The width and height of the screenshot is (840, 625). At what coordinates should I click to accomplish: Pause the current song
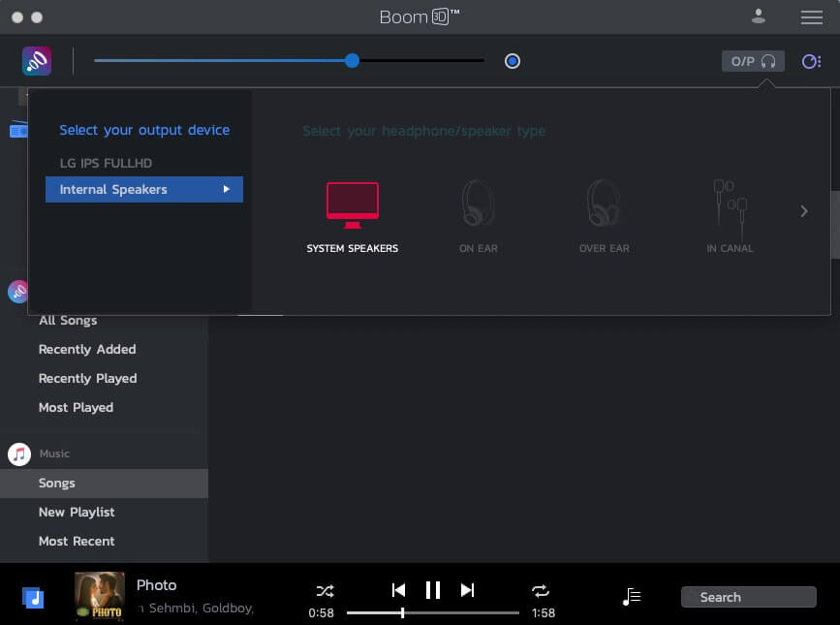tap(433, 590)
